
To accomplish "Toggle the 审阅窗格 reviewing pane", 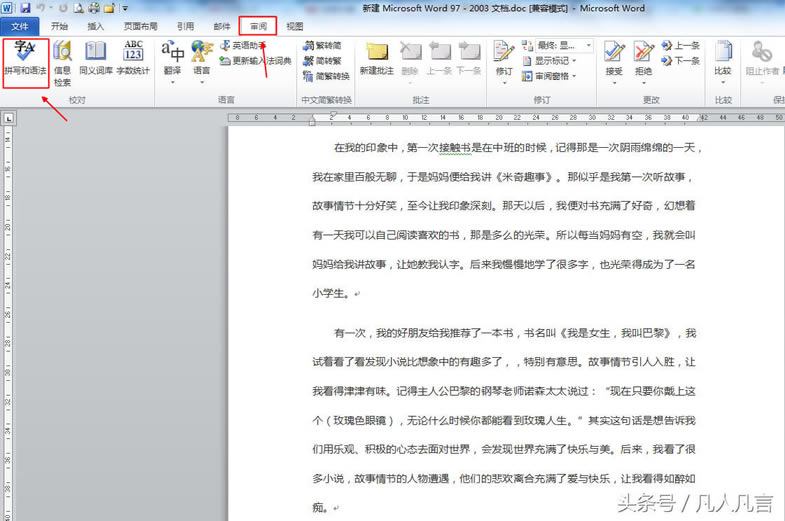I will click(x=552, y=75).
